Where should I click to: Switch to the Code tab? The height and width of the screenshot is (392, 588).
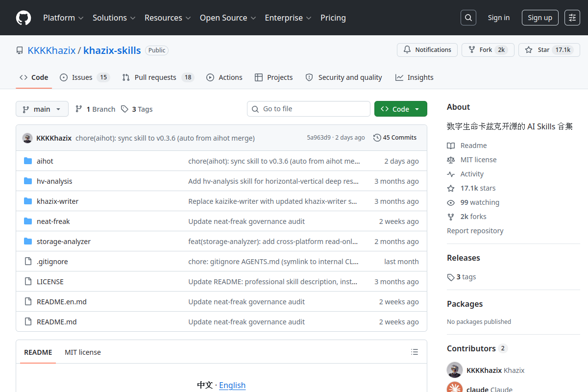point(34,77)
